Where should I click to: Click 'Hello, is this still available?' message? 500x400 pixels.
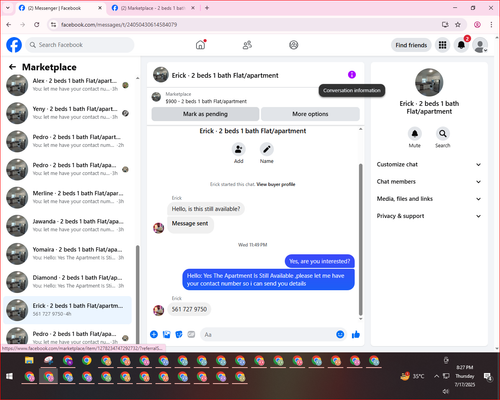tap(206, 209)
